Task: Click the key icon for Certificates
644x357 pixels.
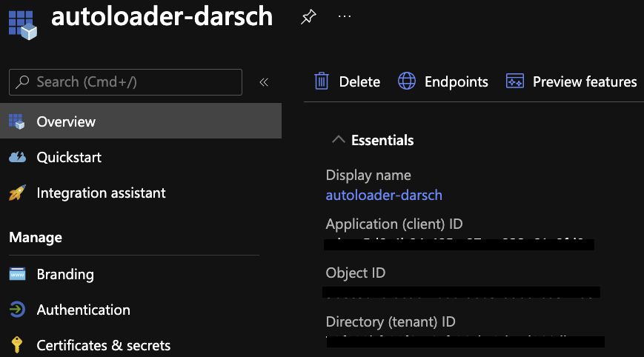Action: (x=17, y=344)
